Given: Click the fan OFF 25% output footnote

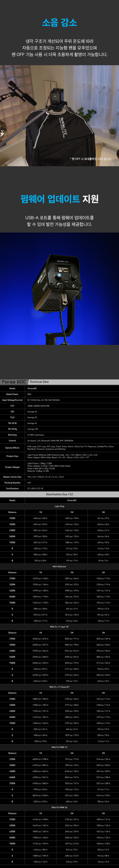Looking at the screenshot, I should coord(91,159).
